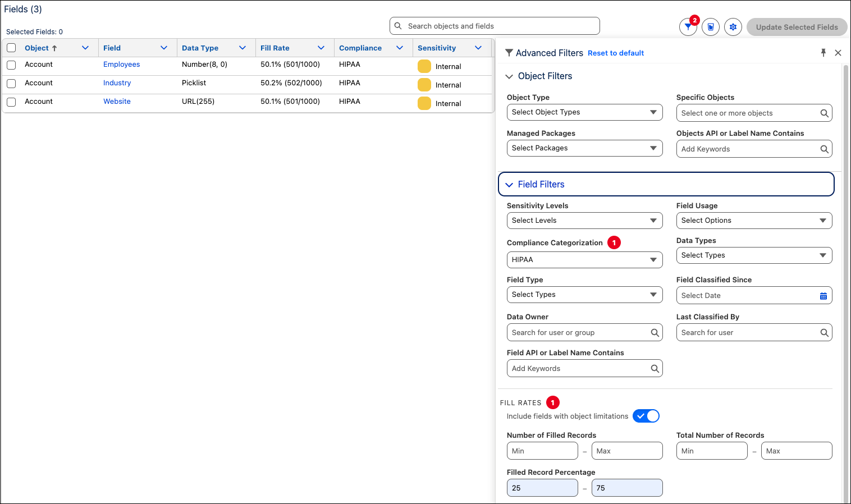Click the calendar icon in Field Classified Since
This screenshot has width=851, height=504.
coord(823,296)
